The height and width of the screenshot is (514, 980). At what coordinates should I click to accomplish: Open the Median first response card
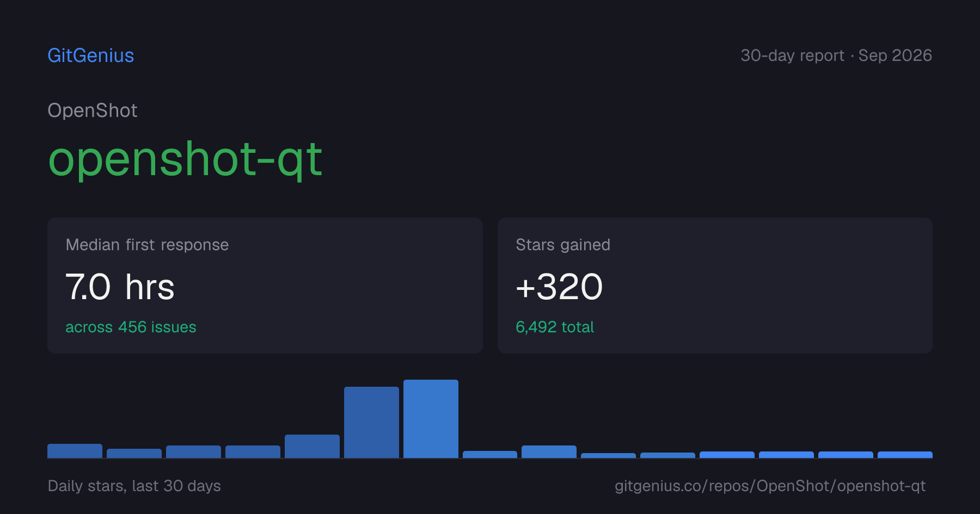pyautogui.click(x=265, y=286)
